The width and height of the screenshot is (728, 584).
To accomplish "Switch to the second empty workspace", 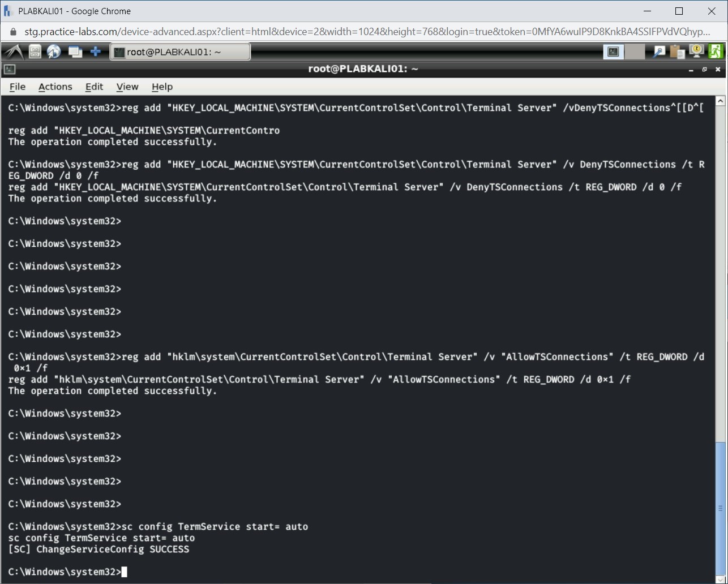I will click(x=635, y=52).
